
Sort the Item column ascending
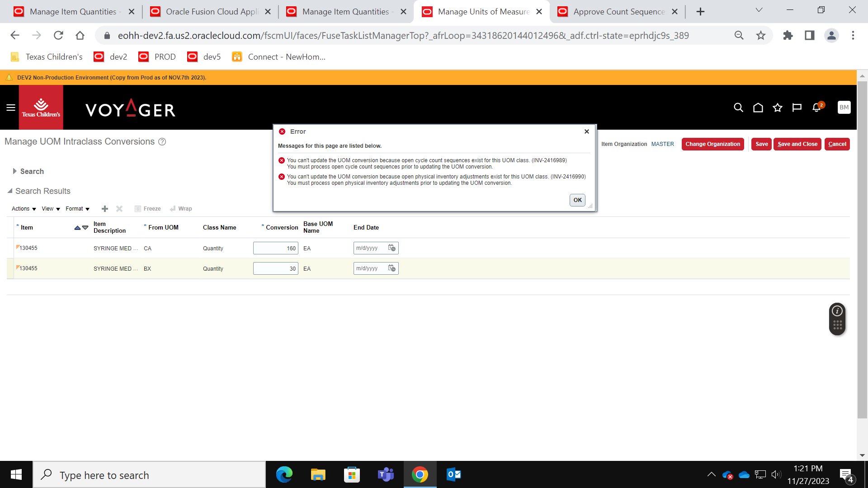click(77, 228)
